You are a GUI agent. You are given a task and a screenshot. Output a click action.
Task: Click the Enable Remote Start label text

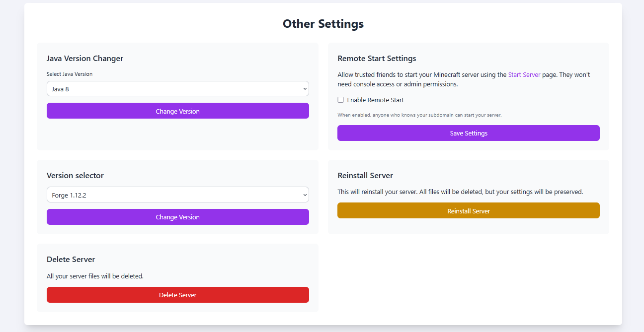[375, 100]
